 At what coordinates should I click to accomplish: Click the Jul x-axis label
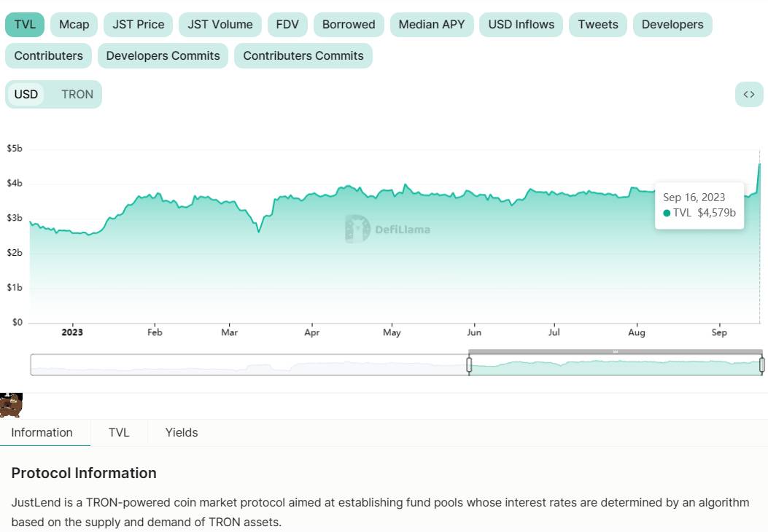(554, 332)
